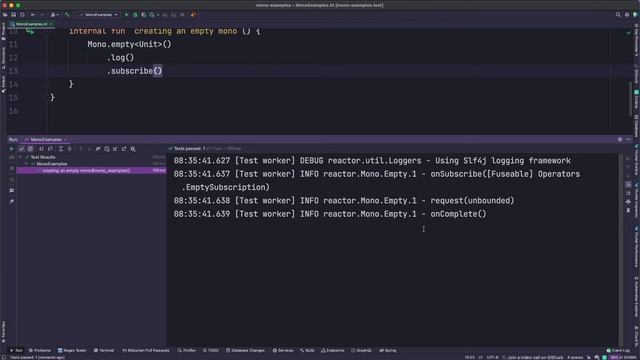Rerun tests with the green arrow in the Run panel

pos(11,149)
